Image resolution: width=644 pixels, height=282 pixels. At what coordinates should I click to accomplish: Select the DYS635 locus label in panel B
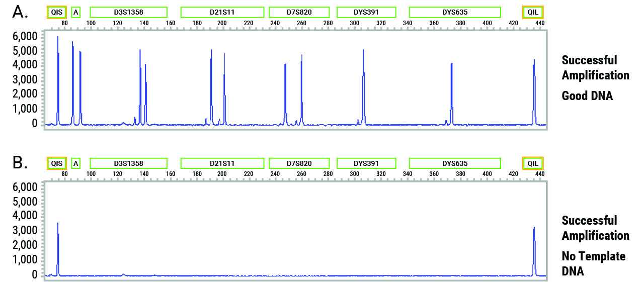455,163
